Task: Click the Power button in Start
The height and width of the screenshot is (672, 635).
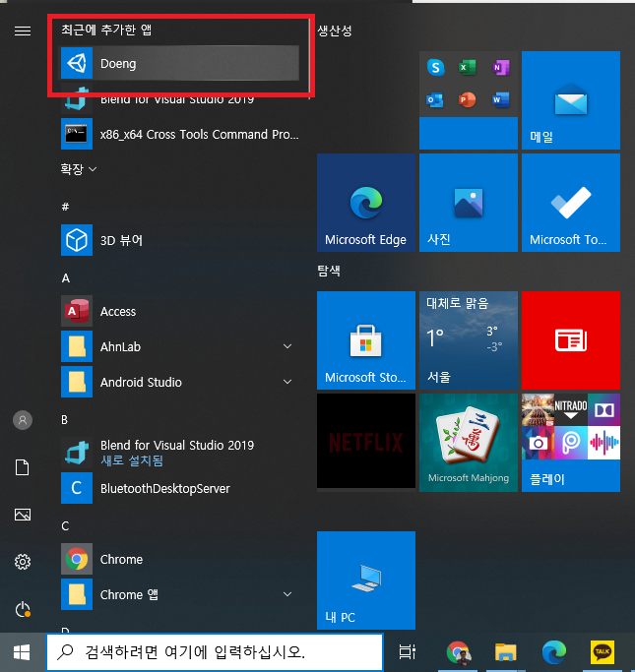Action: [23, 609]
